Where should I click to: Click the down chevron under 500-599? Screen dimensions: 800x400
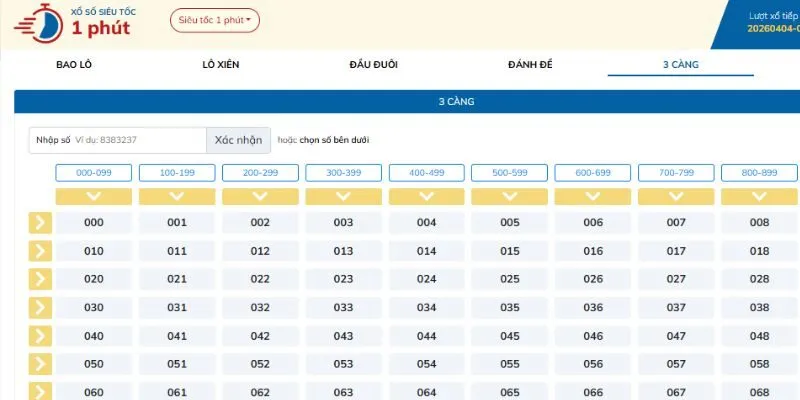pos(509,196)
